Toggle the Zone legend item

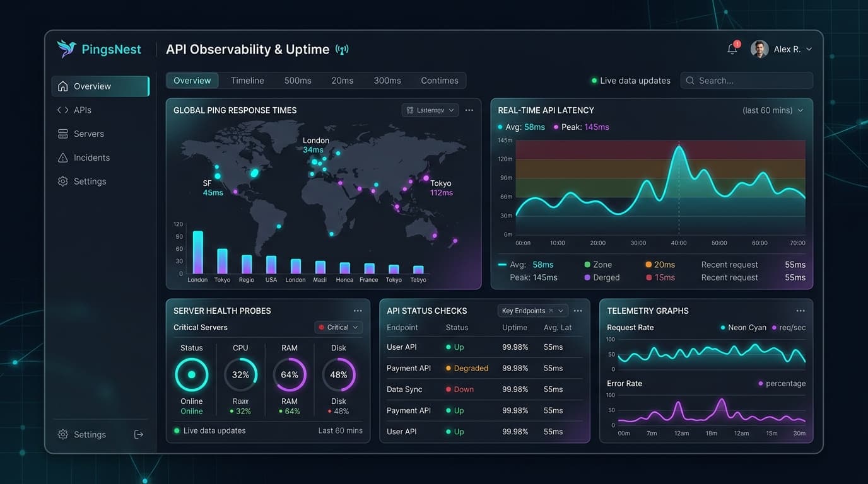[x=598, y=265]
